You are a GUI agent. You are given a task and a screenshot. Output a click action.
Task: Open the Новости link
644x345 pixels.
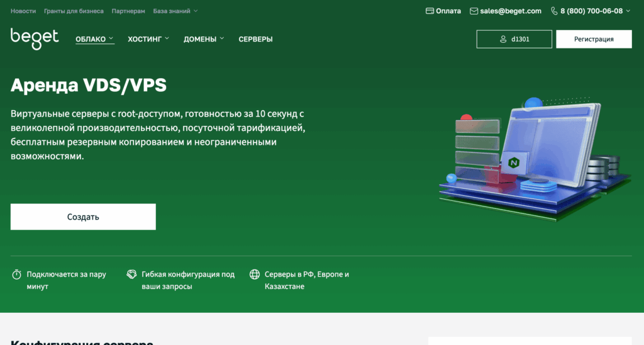[23, 11]
